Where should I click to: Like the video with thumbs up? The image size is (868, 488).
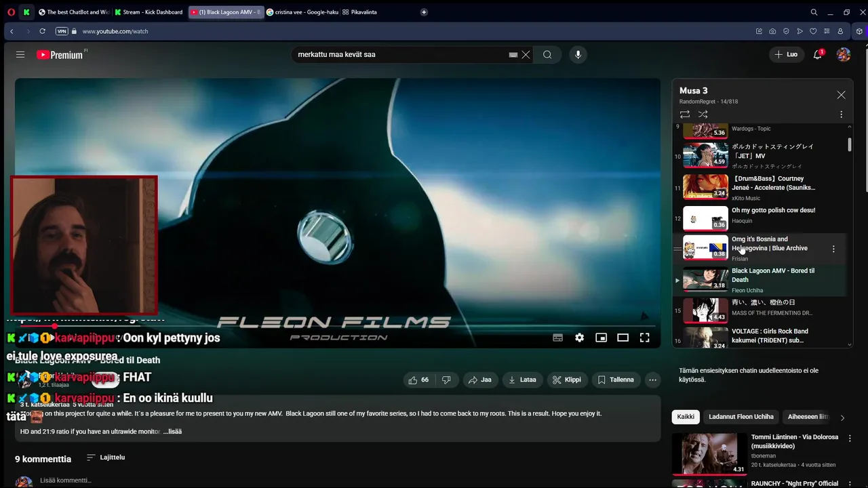tap(418, 380)
